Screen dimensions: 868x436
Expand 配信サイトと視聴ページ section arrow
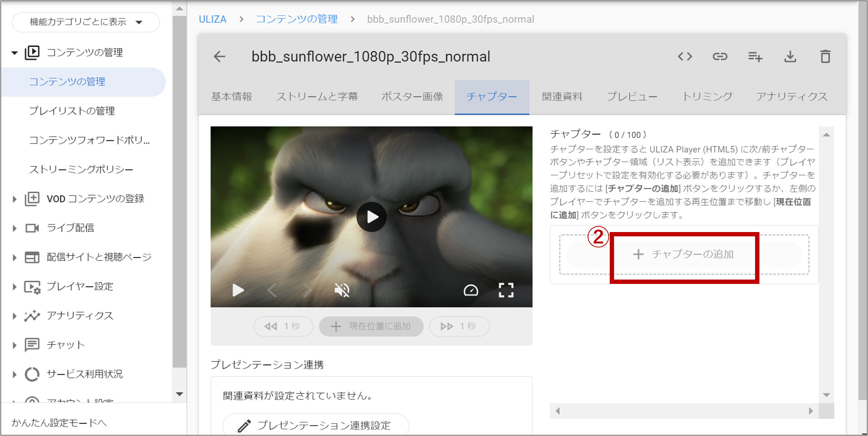(15, 258)
